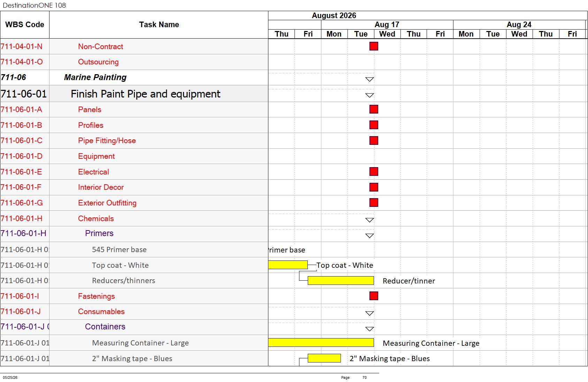Click the Profiles row red milestone marker

(x=374, y=125)
